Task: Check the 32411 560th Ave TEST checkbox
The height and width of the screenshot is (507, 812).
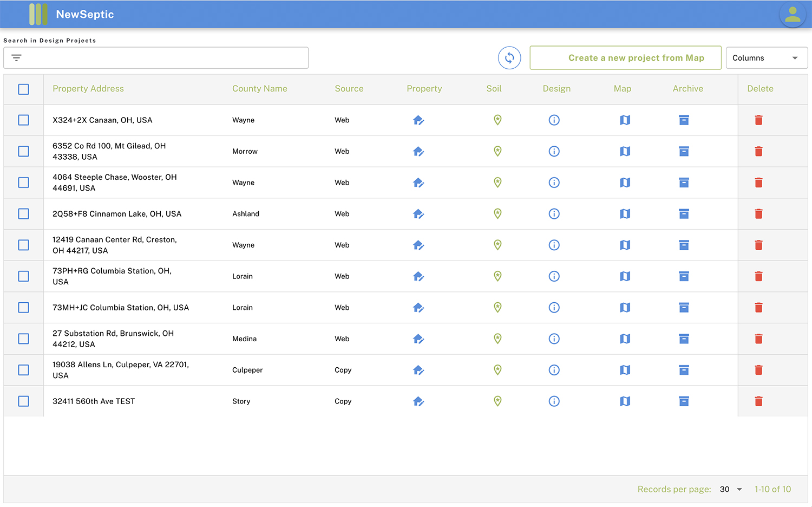Action: pyautogui.click(x=23, y=401)
